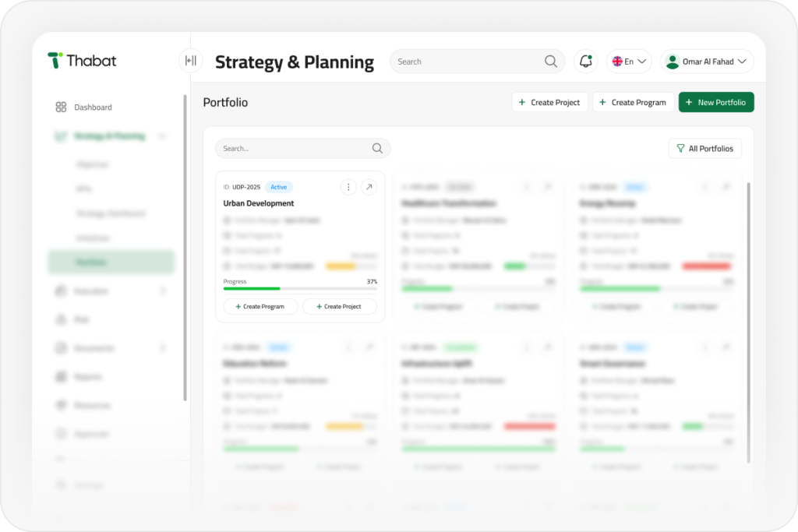Click the user avatar icon for Omar Al Fahad

coord(673,62)
